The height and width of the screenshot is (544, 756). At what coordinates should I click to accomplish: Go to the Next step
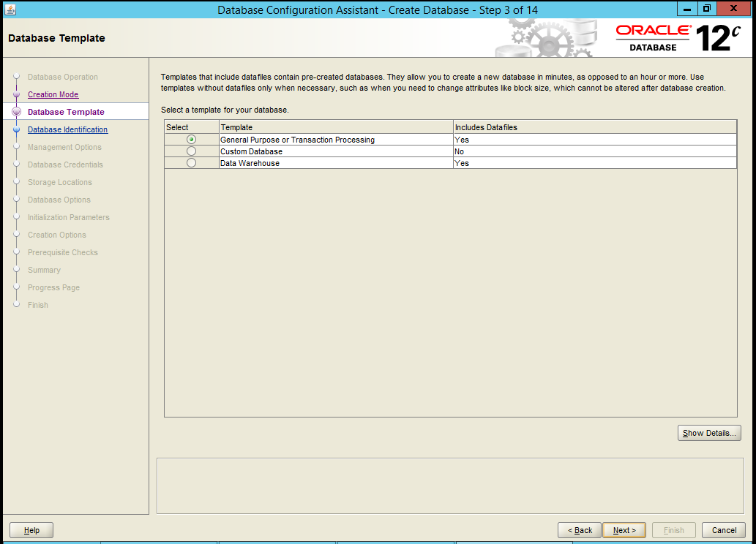(x=624, y=530)
